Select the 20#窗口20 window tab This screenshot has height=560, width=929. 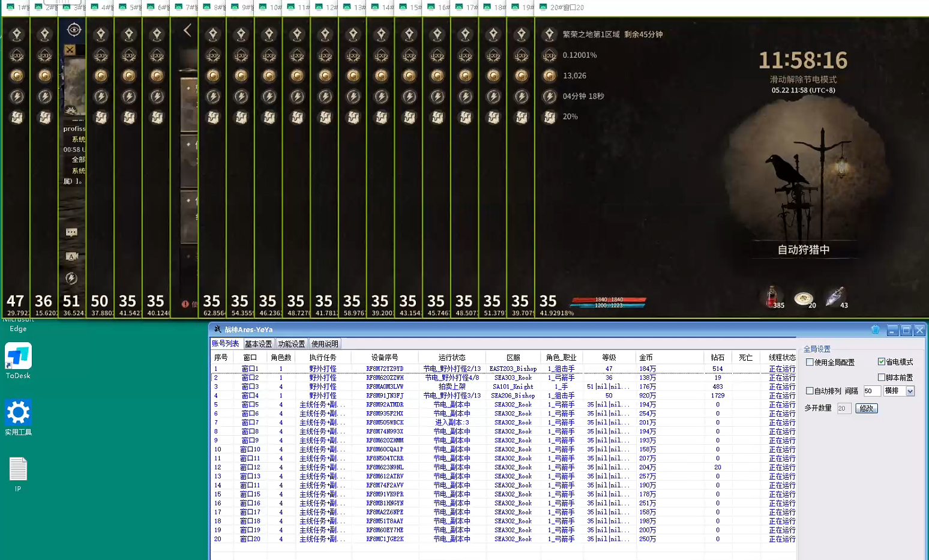pos(561,7)
